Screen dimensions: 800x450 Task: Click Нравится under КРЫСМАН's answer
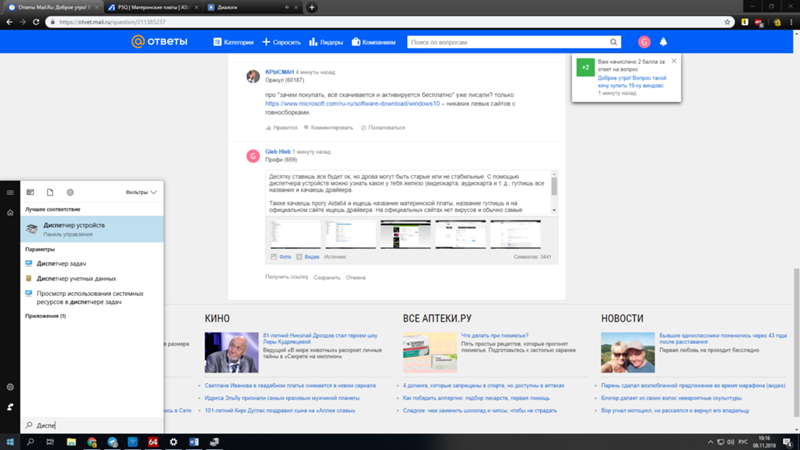coord(281,128)
